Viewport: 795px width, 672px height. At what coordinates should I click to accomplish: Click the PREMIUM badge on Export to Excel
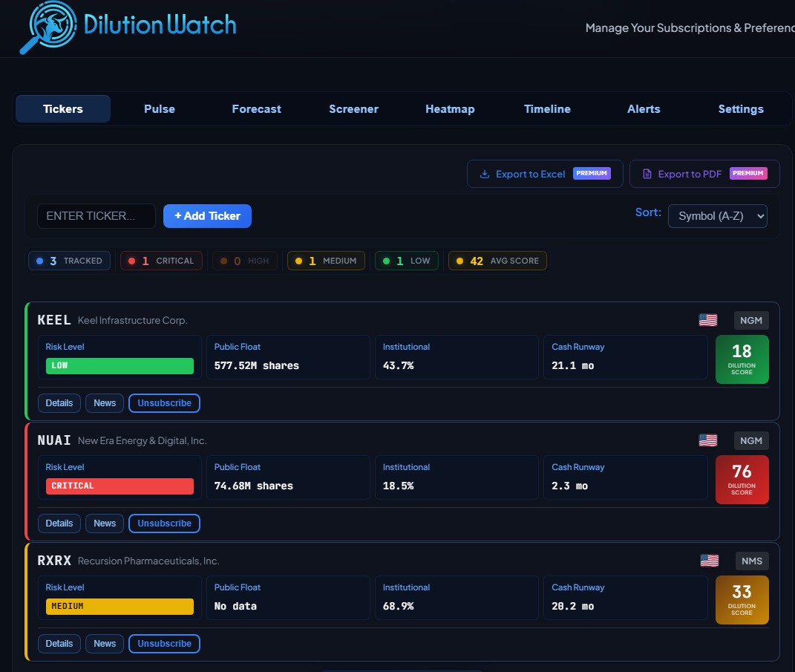coord(592,174)
